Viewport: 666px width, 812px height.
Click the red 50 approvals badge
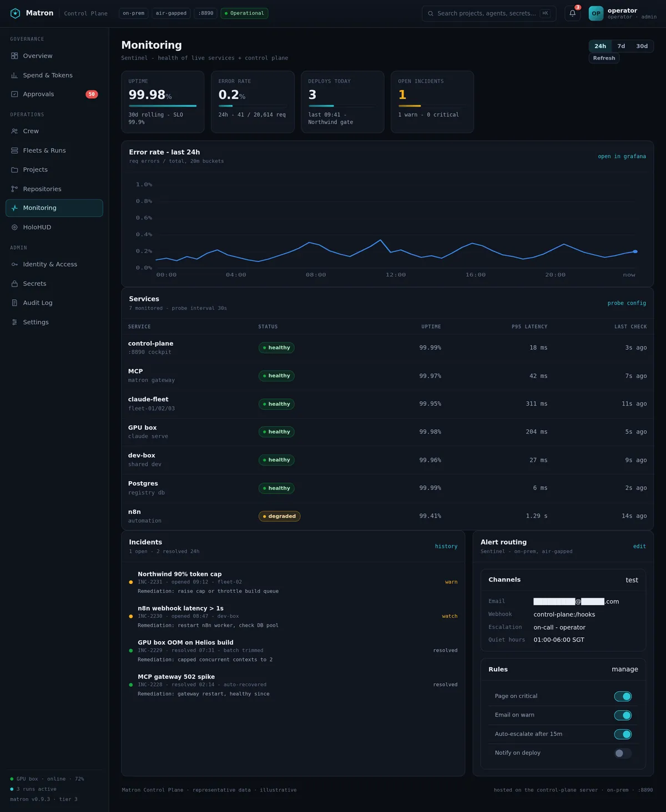(x=92, y=94)
